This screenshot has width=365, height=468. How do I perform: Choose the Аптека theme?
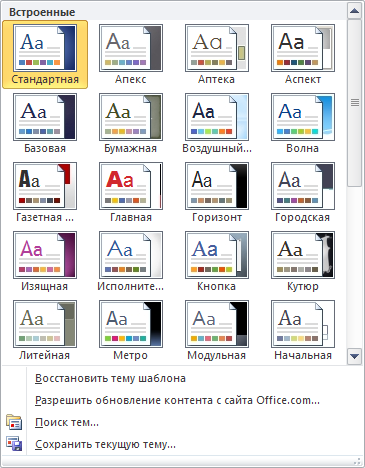pyautogui.click(x=217, y=55)
